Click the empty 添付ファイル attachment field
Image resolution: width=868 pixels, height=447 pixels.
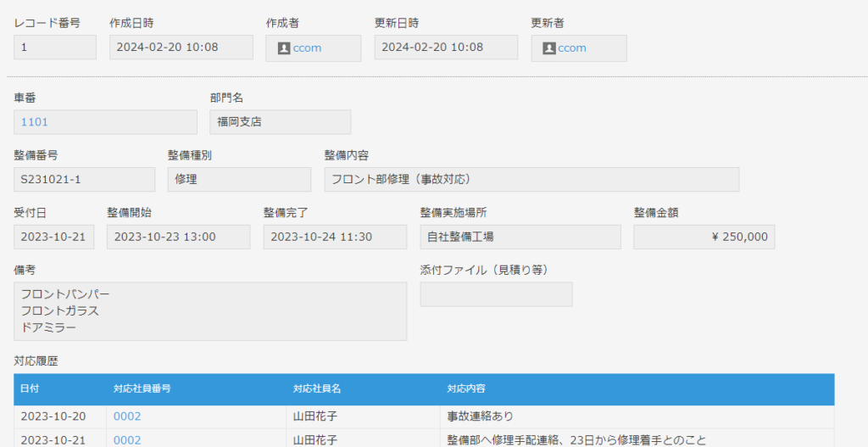(x=496, y=294)
